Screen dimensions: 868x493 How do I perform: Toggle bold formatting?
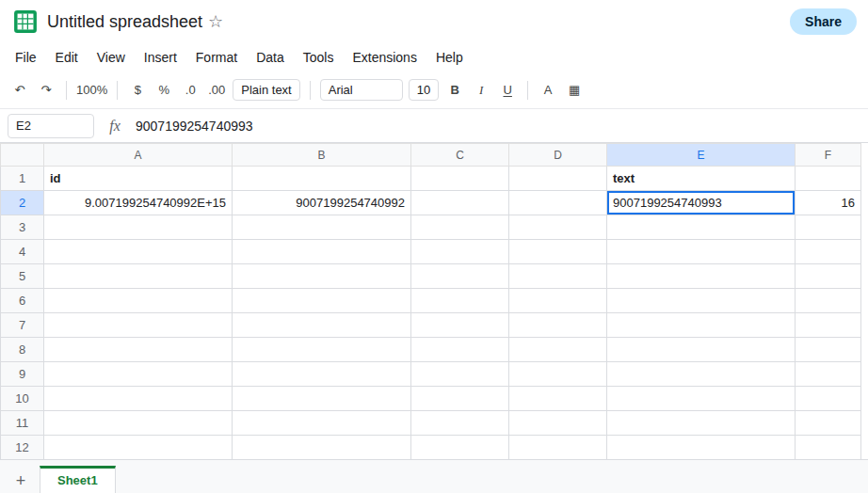(x=455, y=90)
